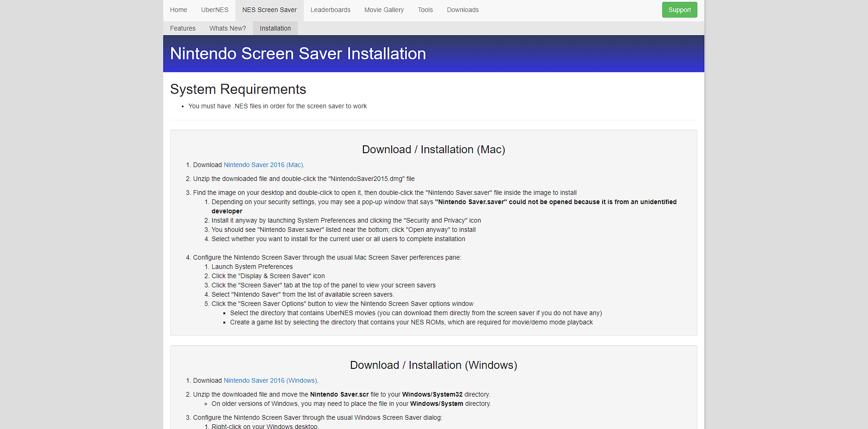Viewport: 868px width, 429px height.
Task: Click the 'Configure ... usual Mac Screen Saver' step
Action: pos(327,257)
